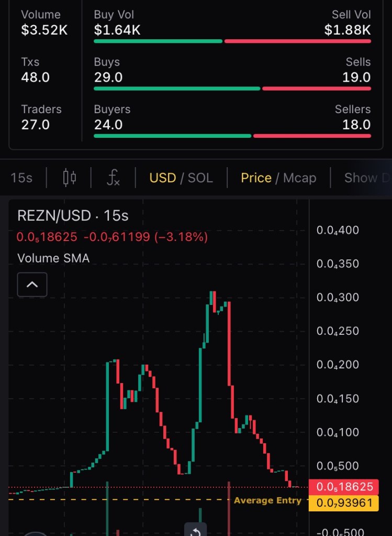Select Price chart display mode
392x536 pixels.
pyautogui.click(x=256, y=178)
